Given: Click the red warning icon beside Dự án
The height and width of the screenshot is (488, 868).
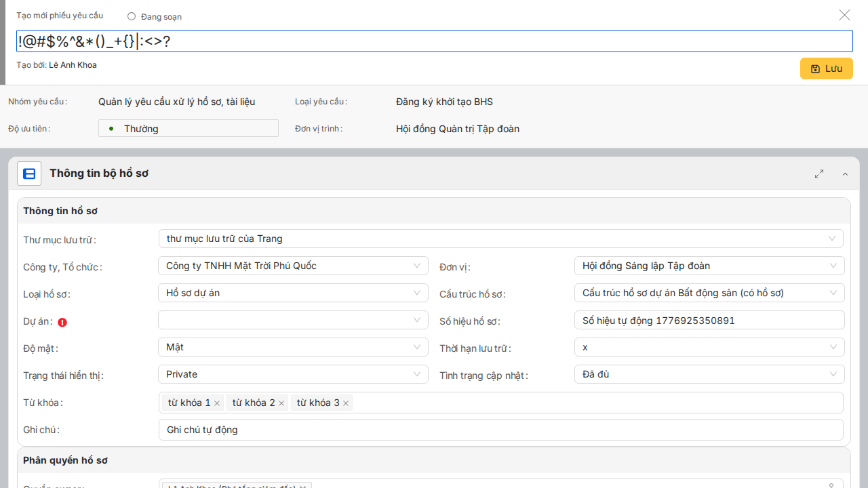Looking at the screenshot, I should point(62,323).
